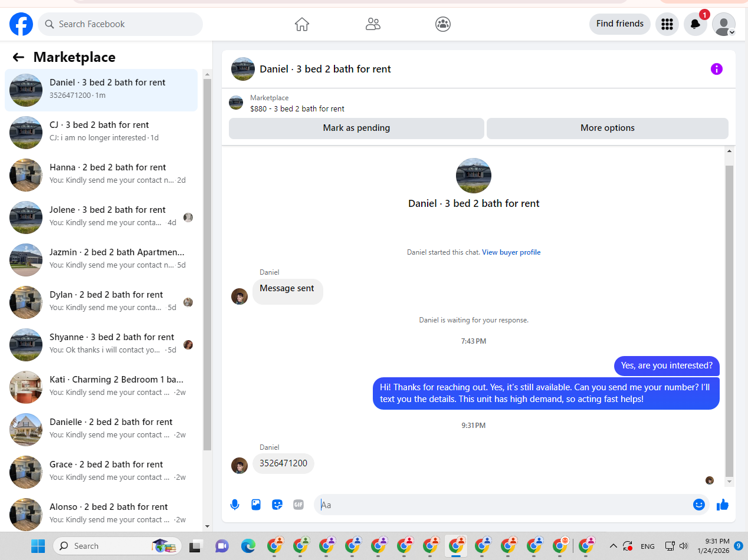Open the emoji picker in message box

click(x=699, y=505)
